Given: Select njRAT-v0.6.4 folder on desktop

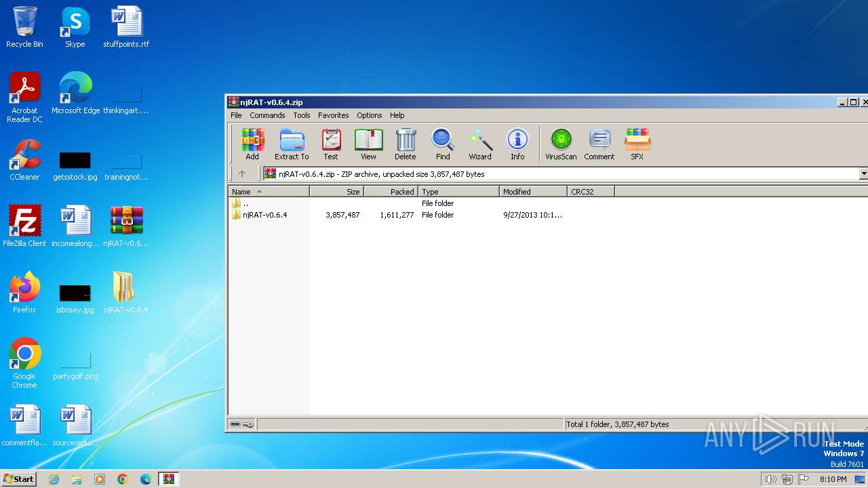Looking at the screenshot, I should click(x=126, y=293).
